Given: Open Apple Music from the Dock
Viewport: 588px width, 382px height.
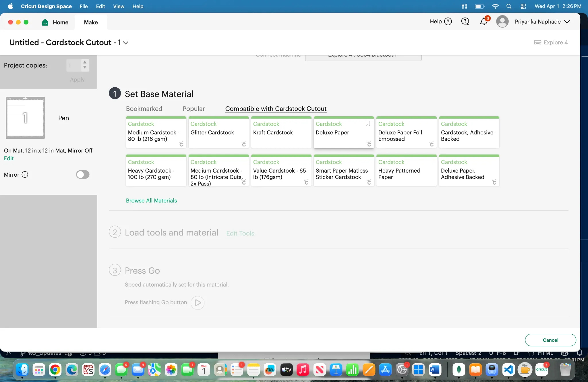Looking at the screenshot, I should pos(303,370).
